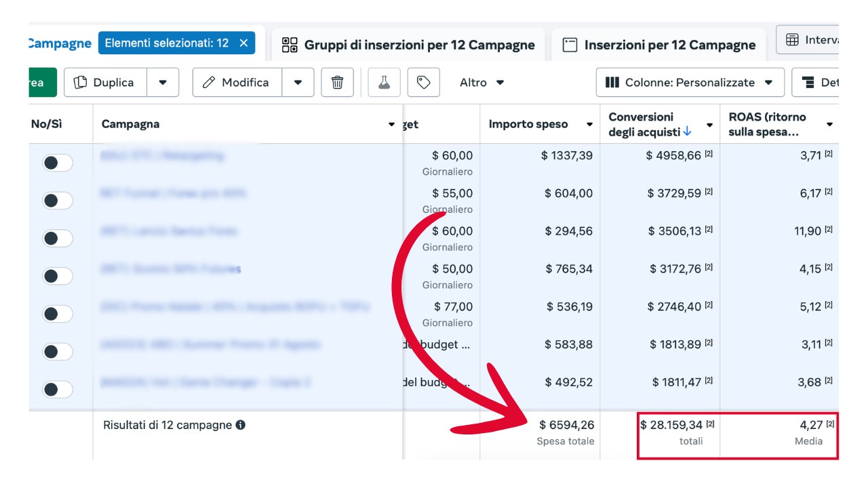Click the Duplica button
The width and height of the screenshot is (868, 488).
coord(105,82)
